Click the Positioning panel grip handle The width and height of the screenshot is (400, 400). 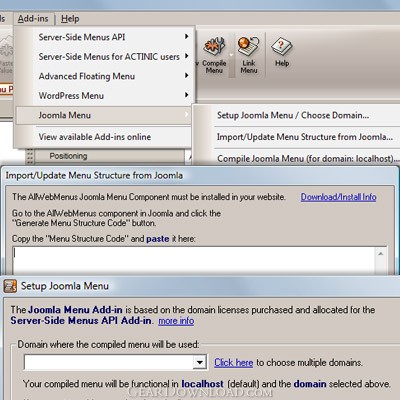tap(30, 156)
